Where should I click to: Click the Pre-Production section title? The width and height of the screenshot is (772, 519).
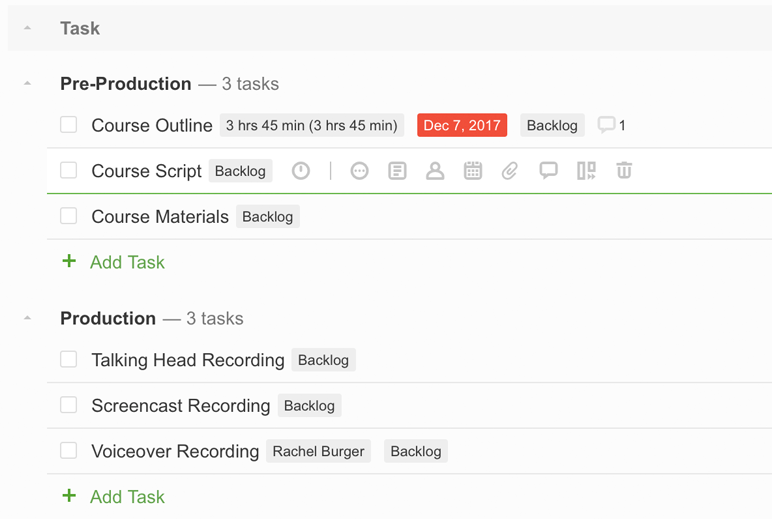point(126,84)
